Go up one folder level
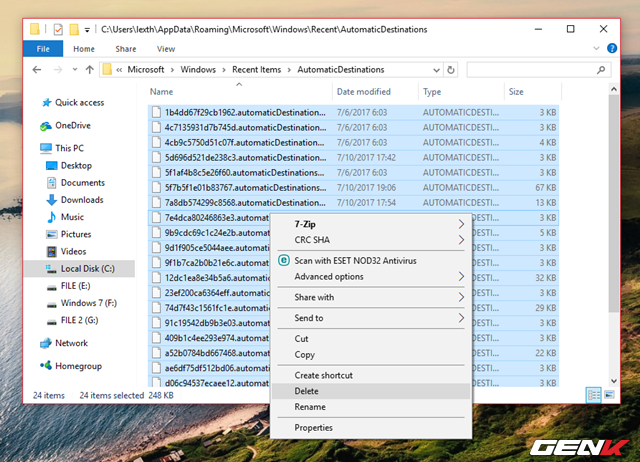This screenshot has height=462, width=640. click(90, 70)
